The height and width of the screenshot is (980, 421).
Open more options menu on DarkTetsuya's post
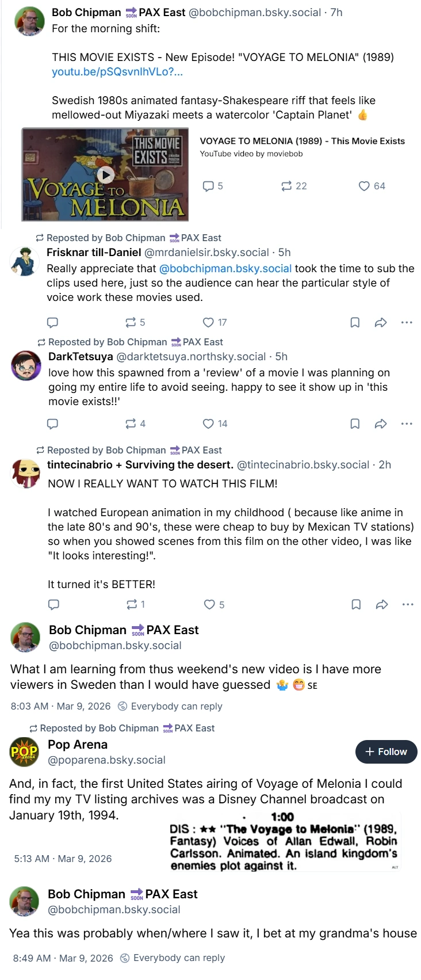(x=407, y=424)
